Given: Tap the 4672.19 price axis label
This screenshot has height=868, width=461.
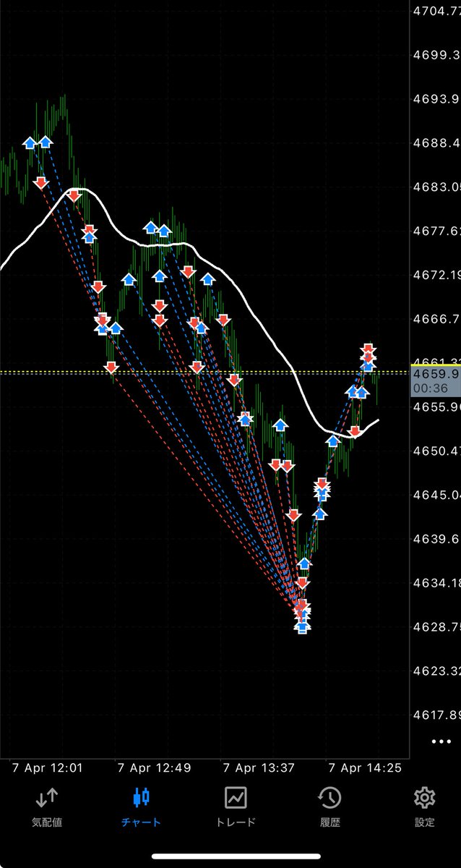Looking at the screenshot, I should (436, 275).
